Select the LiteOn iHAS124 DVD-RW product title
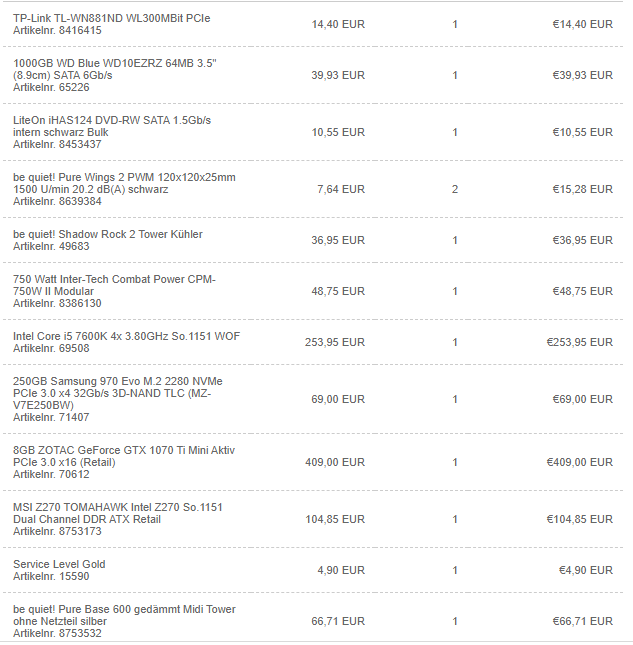Screen dimensions: 633x645 coord(112,120)
